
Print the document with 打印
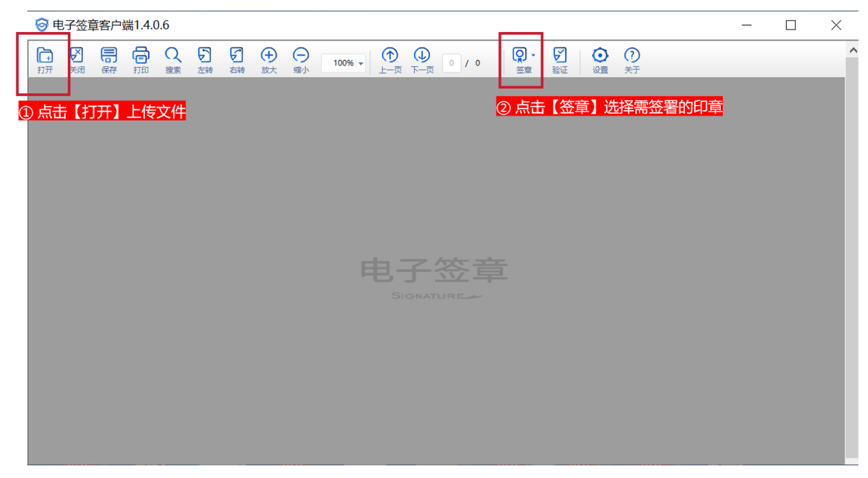click(x=141, y=60)
